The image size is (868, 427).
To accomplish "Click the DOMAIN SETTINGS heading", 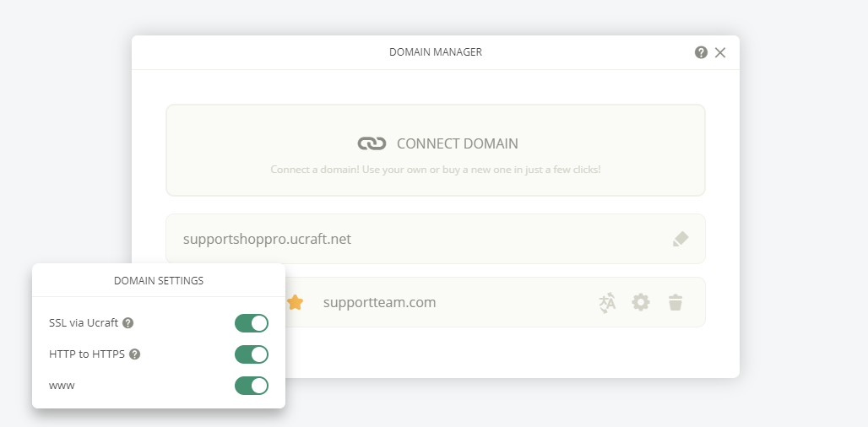I will (x=159, y=280).
